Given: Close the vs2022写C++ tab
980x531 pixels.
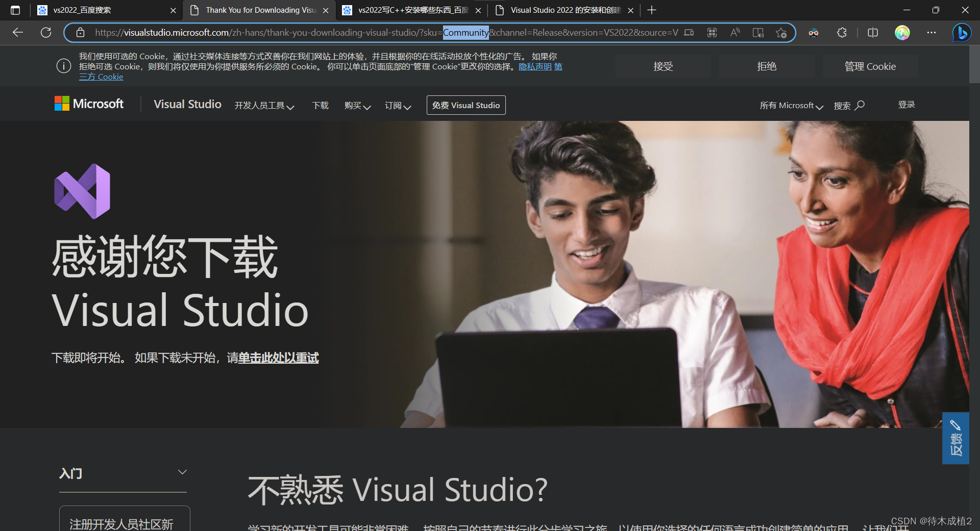Looking at the screenshot, I should click(478, 10).
